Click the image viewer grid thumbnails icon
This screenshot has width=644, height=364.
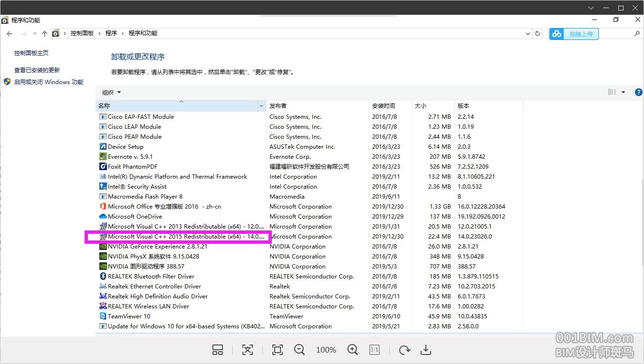click(x=218, y=350)
